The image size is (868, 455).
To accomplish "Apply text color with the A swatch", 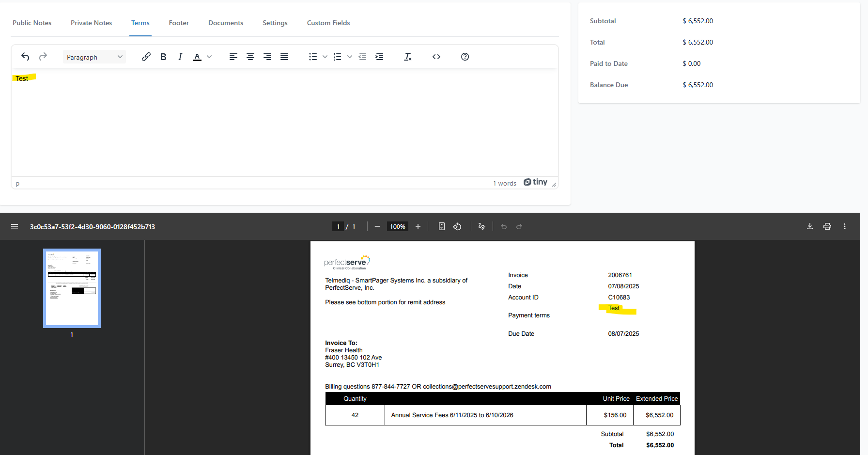I will [197, 57].
